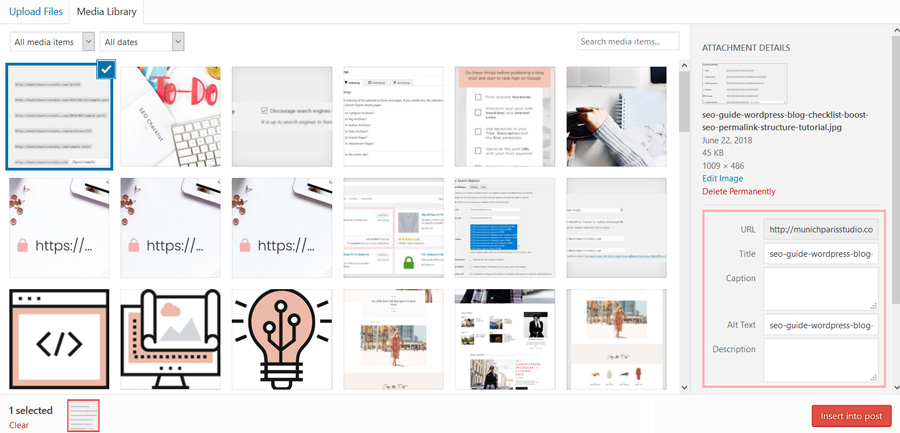This screenshot has height=433, width=900.
Task: Select the Media Library tab
Action: click(107, 11)
